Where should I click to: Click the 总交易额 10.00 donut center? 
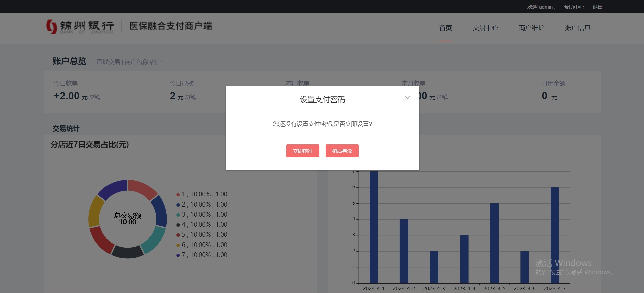[128, 219]
